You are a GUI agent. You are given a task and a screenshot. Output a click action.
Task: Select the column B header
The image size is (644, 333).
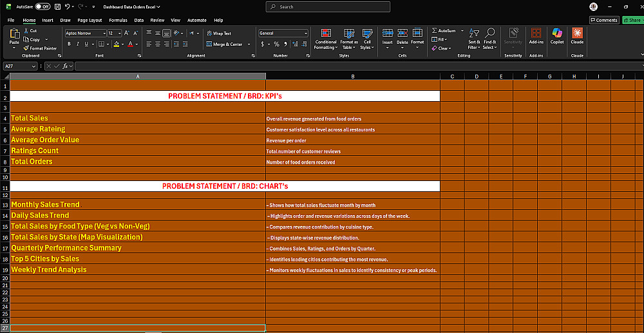[353, 77]
